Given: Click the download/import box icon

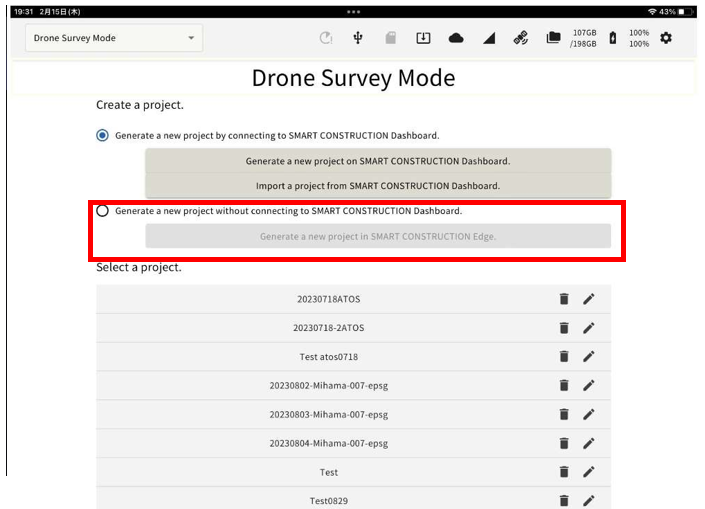Looking at the screenshot, I should pos(423,38).
